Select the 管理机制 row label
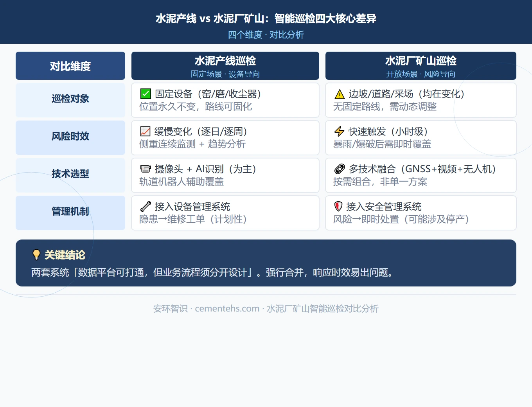 point(70,213)
